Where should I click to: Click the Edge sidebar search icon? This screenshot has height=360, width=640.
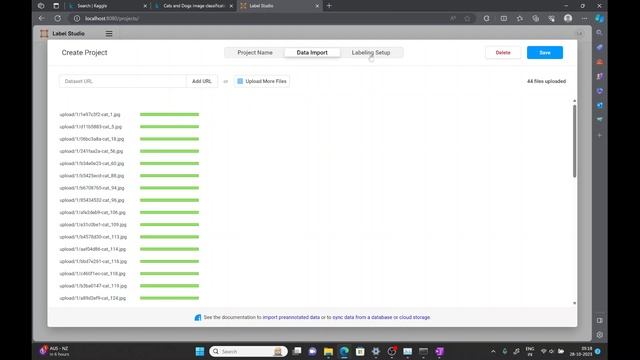[599, 33]
